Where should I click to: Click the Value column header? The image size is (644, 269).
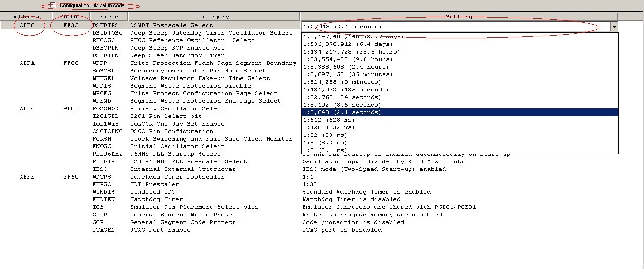point(71,17)
